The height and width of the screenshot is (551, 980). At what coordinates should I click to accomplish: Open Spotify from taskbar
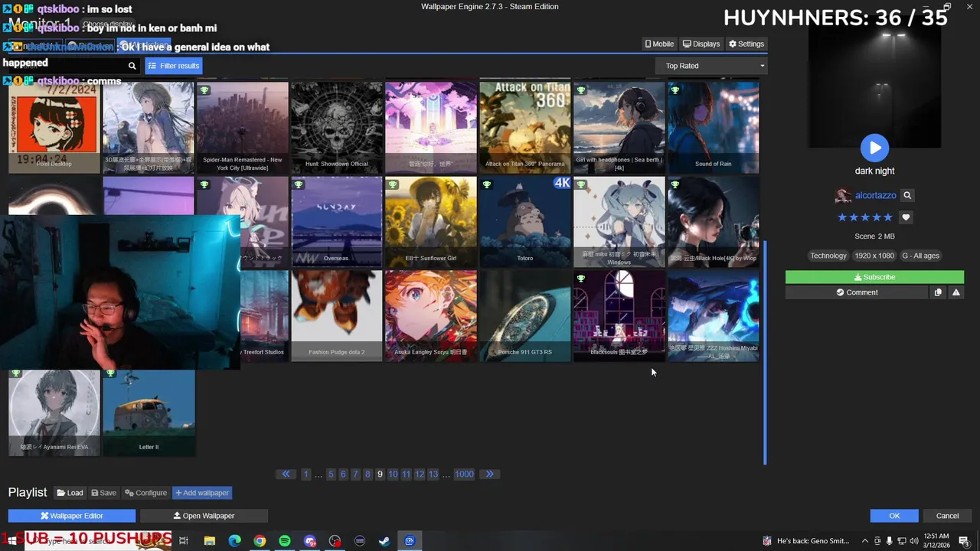point(285,541)
